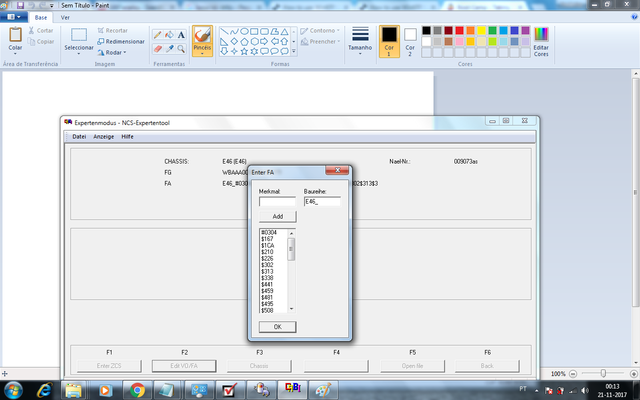The width and height of the screenshot is (640, 400).
Task: Click Datei menu in NCS-Expertentool image
Action: pyautogui.click(x=79, y=137)
